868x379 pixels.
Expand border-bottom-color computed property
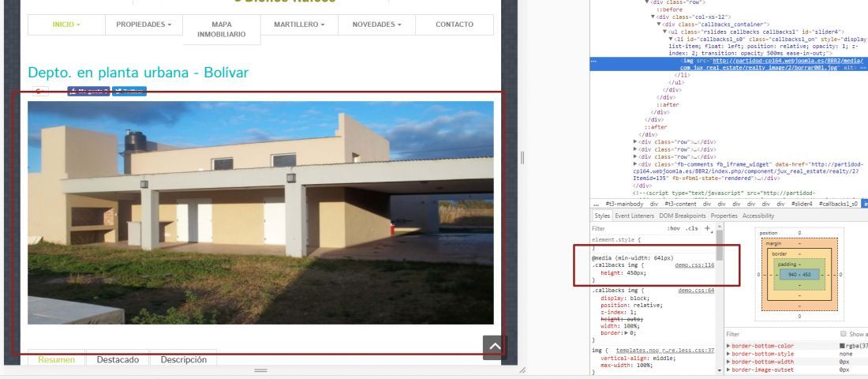click(x=728, y=346)
